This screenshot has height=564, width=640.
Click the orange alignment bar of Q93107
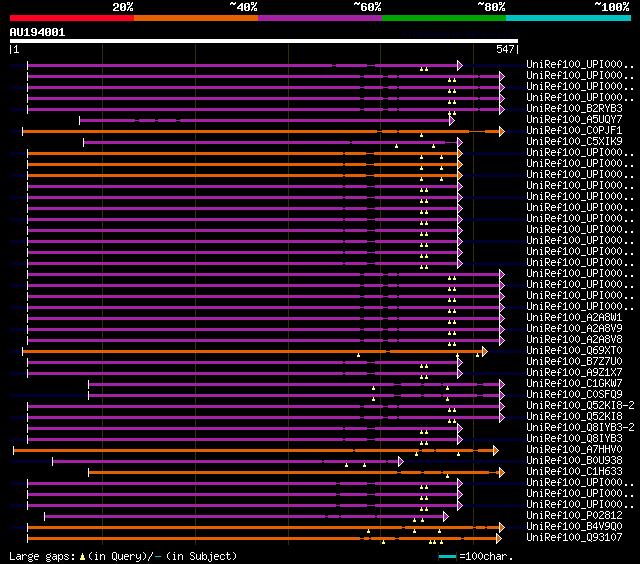262,539
